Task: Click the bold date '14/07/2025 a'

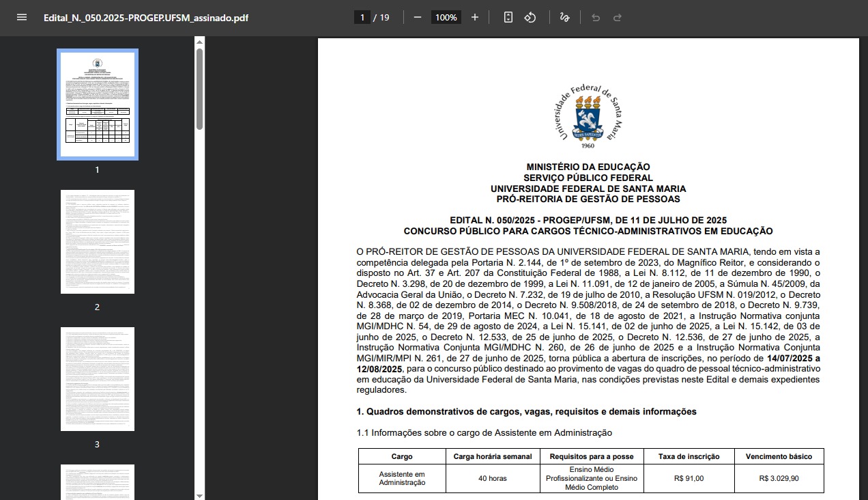Action: (x=794, y=359)
